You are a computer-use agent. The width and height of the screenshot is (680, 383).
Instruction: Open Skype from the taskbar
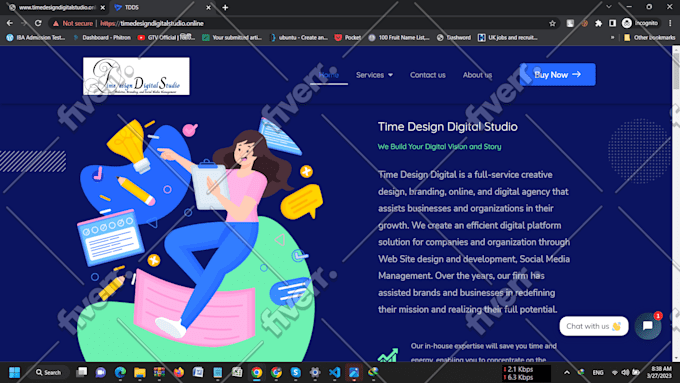click(296, 373)
